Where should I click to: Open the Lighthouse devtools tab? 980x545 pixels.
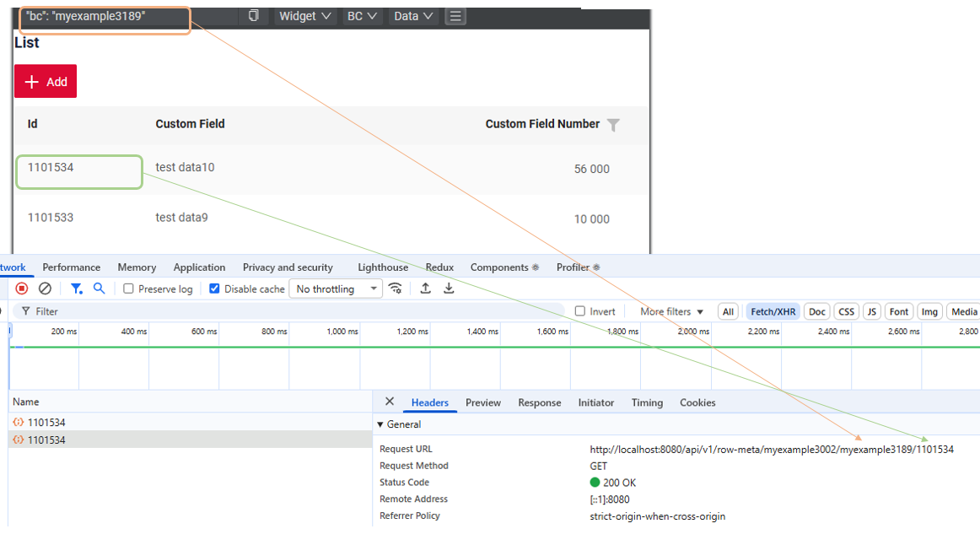[x=383, y=267]
